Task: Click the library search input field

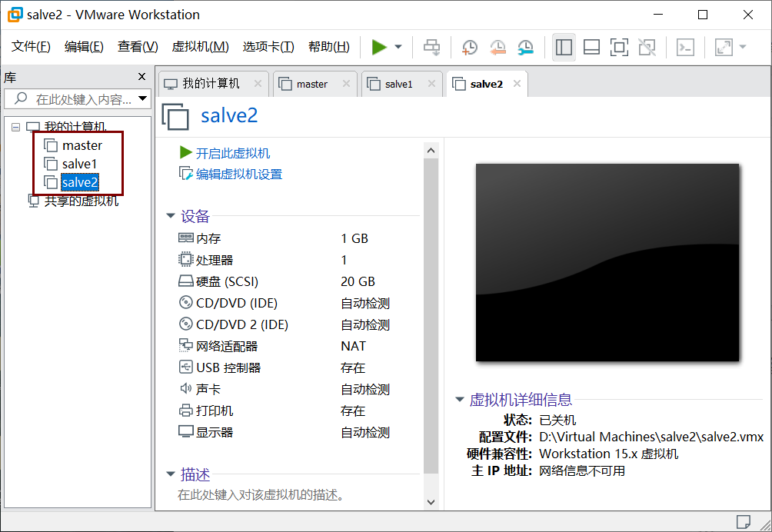Action: pyautogui.click(x=76, y=99)
